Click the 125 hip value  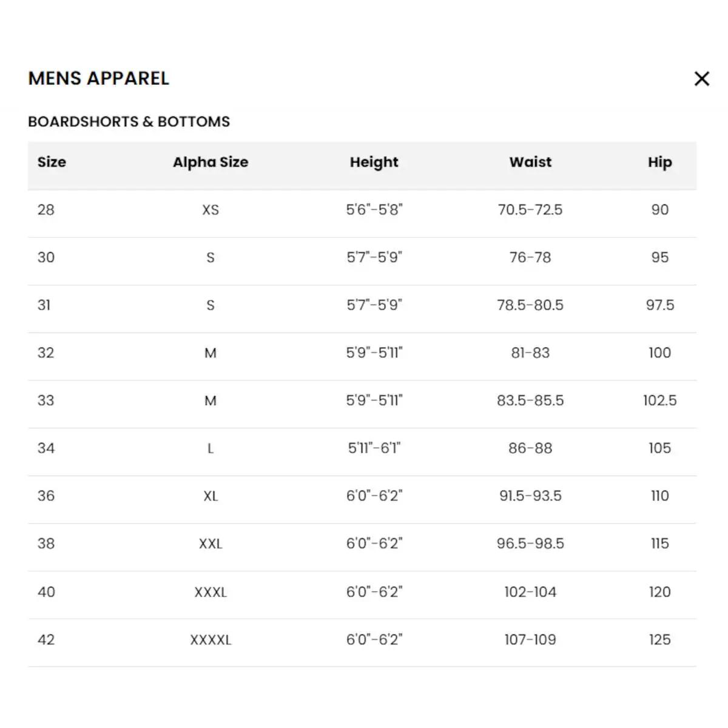tap(659, 639)
